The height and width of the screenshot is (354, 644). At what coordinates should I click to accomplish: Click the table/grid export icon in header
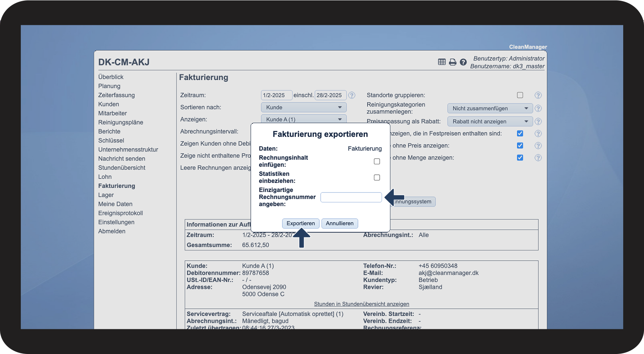442,62
